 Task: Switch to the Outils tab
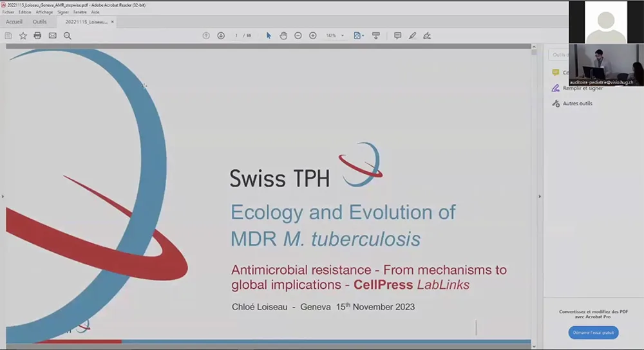40,22
